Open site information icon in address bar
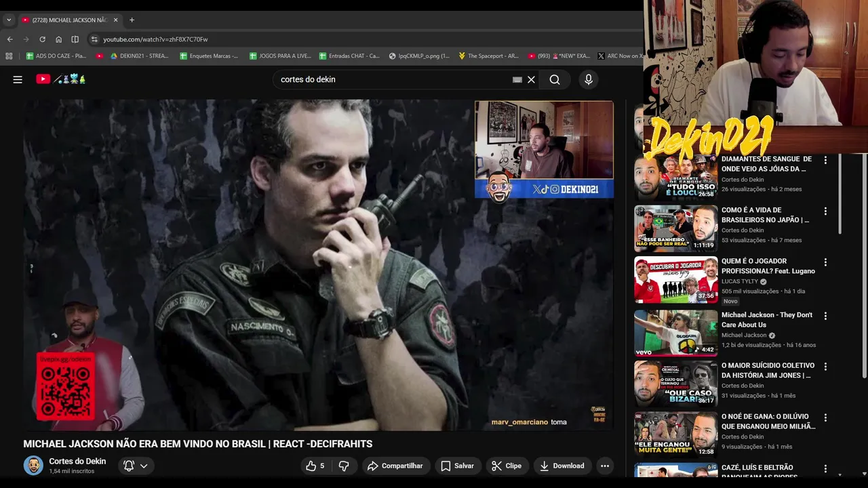 [x=94, y=39]
